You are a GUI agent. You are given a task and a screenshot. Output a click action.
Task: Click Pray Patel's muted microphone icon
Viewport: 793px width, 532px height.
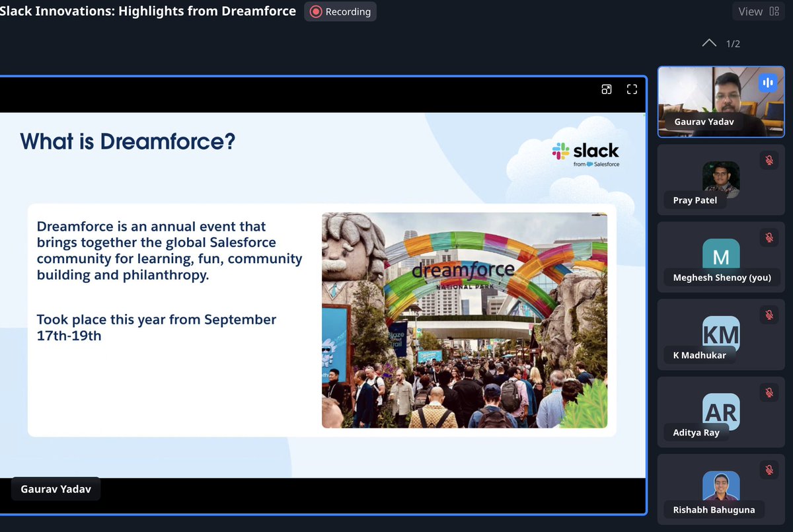click(769, 160)
